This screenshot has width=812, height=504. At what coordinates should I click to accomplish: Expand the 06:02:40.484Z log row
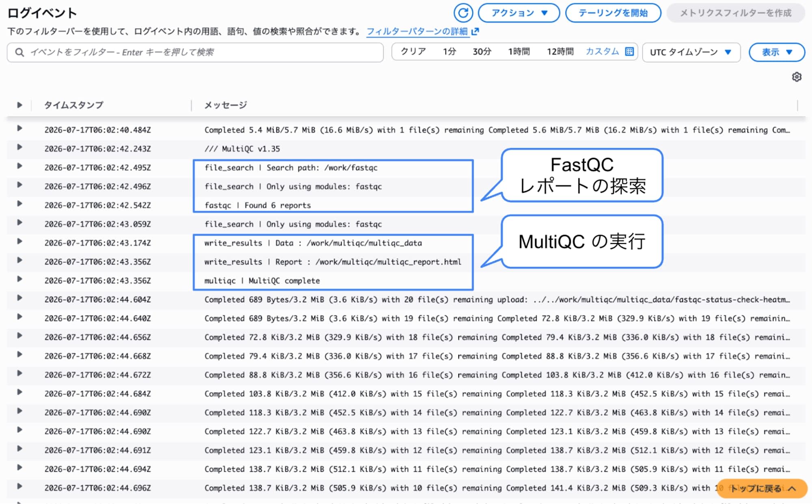click(x=19, y=129)
